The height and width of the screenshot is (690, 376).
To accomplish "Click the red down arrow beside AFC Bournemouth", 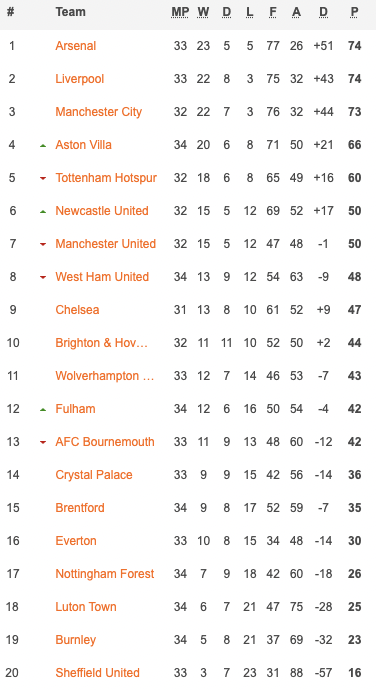I will pyautogui.click(x=43, y=442).
